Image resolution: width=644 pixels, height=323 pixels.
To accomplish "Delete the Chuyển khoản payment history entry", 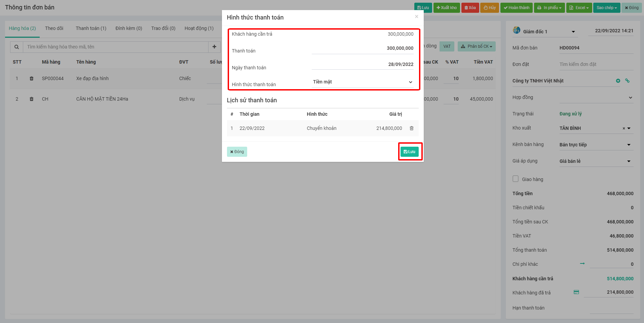I will tap(411, 128).
